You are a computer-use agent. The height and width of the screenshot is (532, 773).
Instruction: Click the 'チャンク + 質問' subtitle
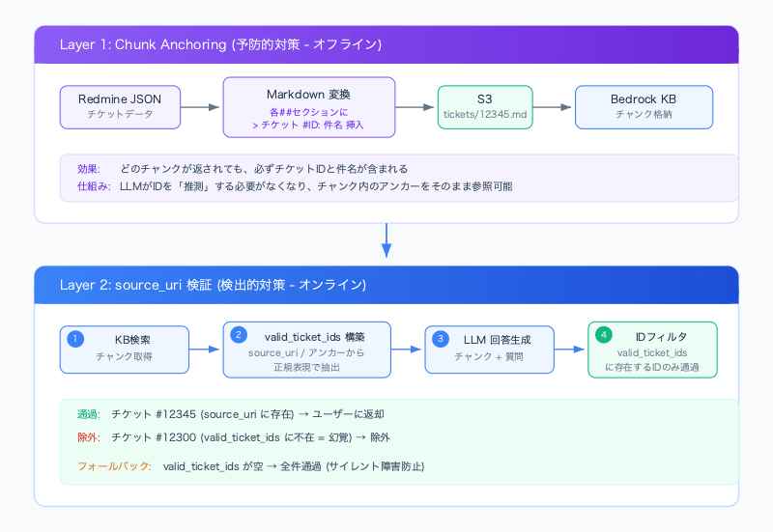click(489, 356)
